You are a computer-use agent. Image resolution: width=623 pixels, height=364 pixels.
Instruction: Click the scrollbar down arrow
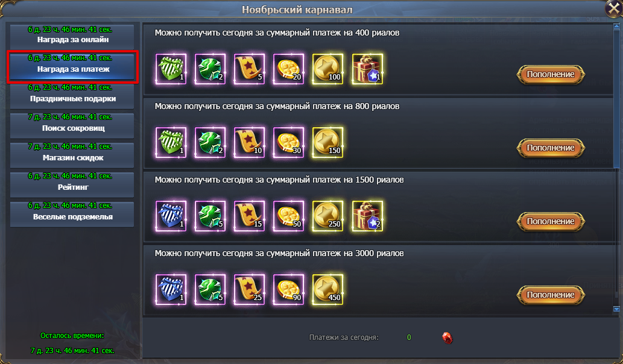tap(616, 309)
